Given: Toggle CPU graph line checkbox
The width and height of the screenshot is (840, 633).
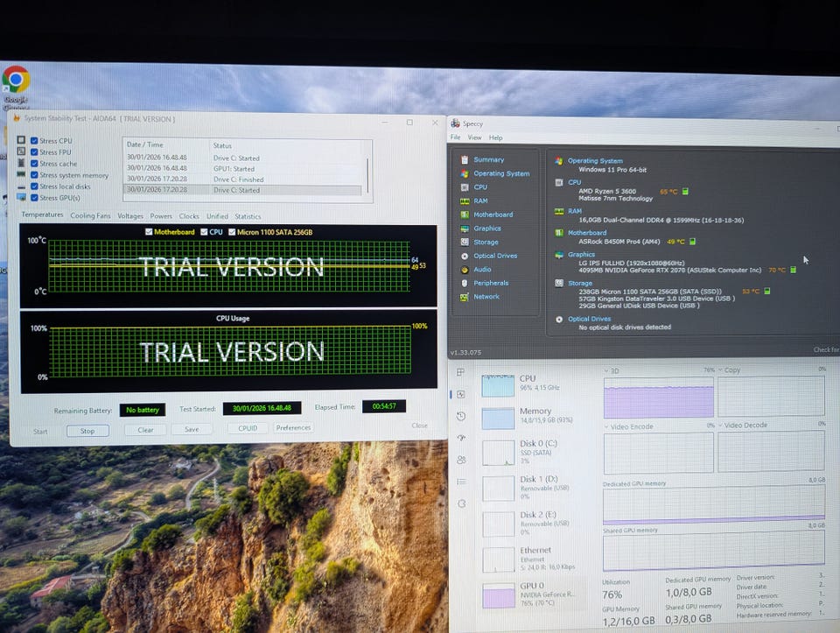Looking at the screenshot, I should [x=204, y=232].
